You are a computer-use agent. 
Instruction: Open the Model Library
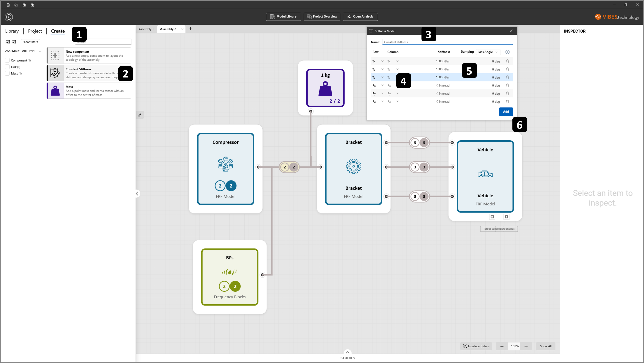click(x=283, y=17)
